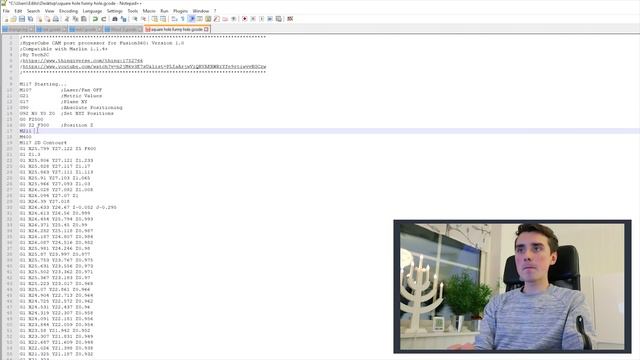
Task: Open the Settings menu
Action: click(x=115, y=11)
